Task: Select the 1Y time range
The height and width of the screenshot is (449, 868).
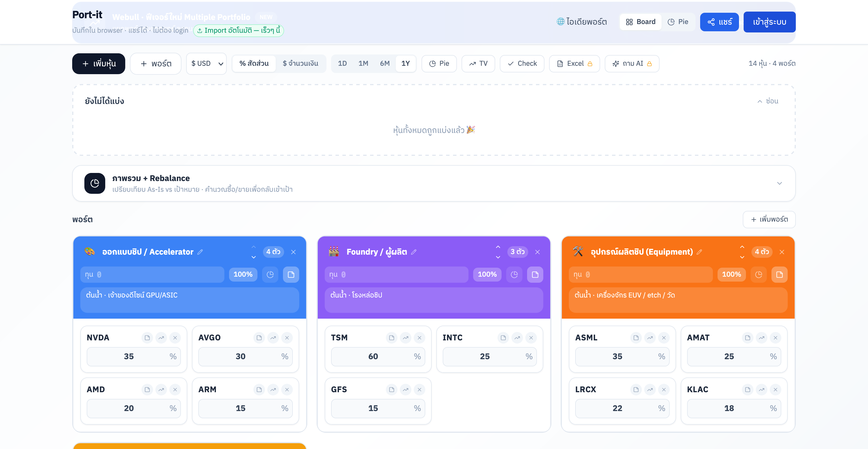Action: [406, 63]
